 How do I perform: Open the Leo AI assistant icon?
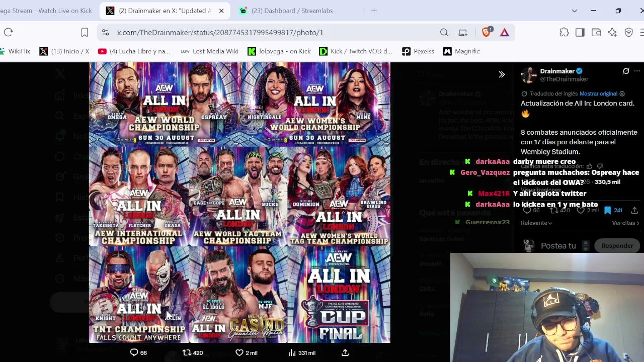tap(612, 32)
